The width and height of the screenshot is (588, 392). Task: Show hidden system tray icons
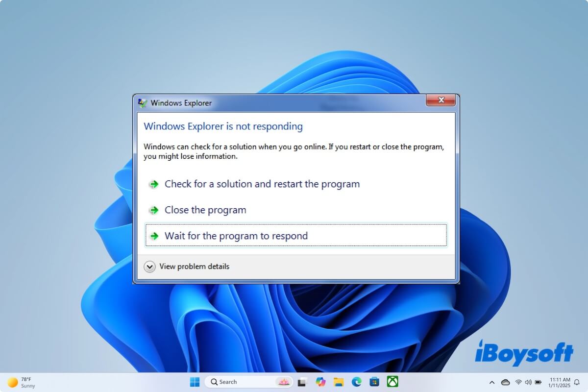point(492,382)
